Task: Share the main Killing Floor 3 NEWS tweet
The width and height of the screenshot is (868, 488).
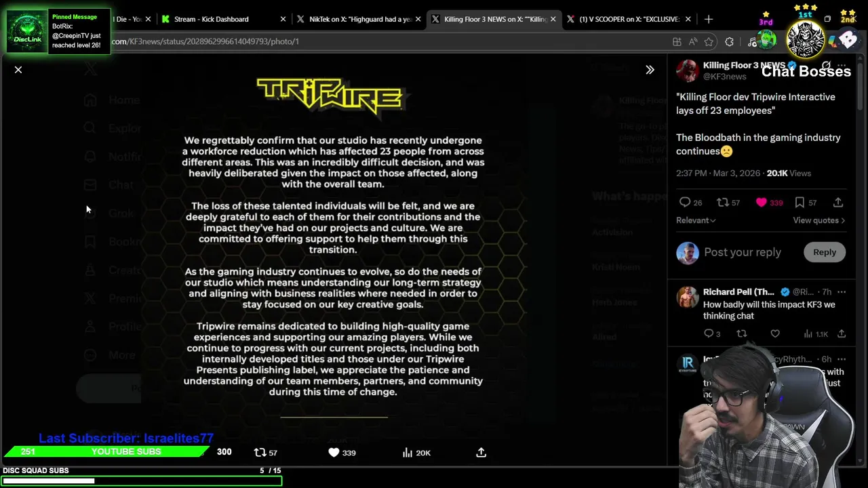Action: (x=838, y=202)
